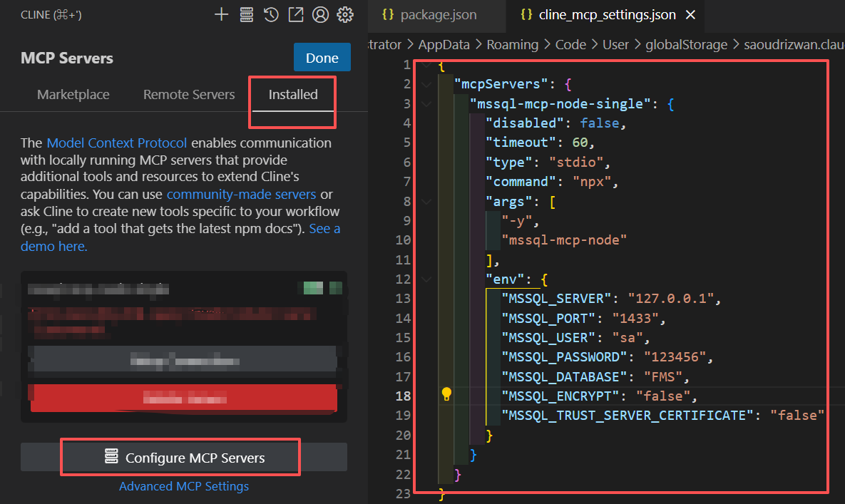Viewport: 845px width, 504px height.
Task: Open the community-made servers link
Action: [x=242, y=195]
